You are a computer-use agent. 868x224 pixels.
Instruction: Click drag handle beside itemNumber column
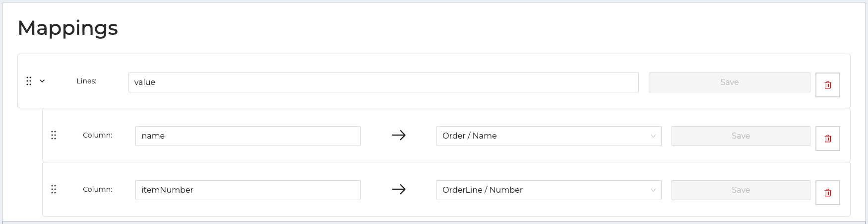[54, 189]
